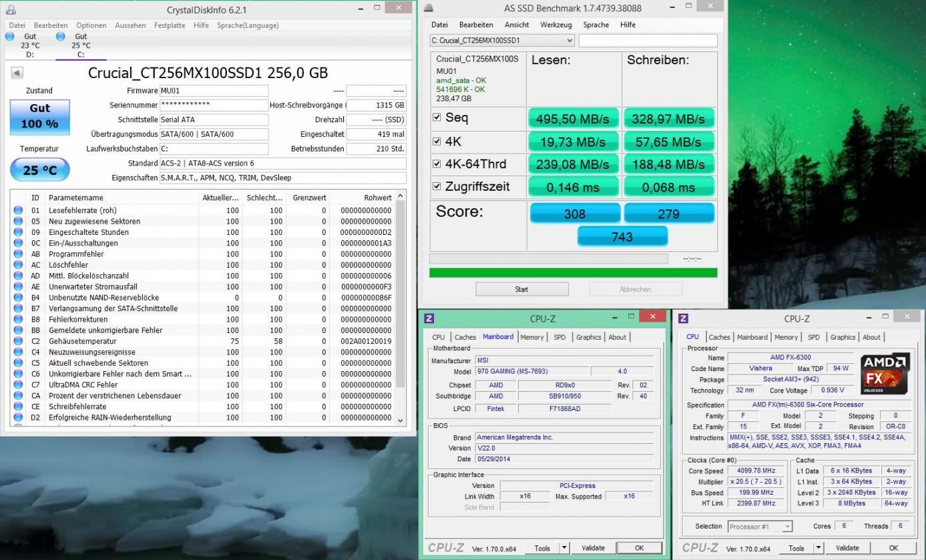Switch to the SPD tab in CPU-Z CPU window

coord(814,337)
